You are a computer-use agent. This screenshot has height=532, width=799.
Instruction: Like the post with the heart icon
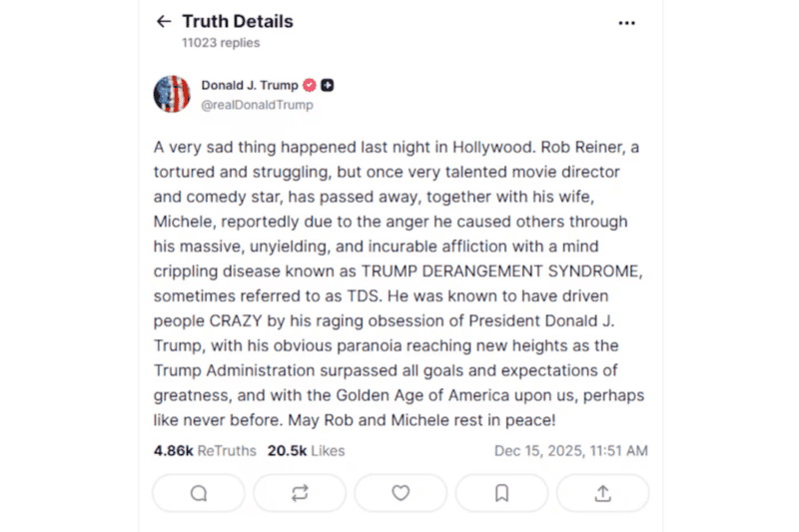[400, 493]
